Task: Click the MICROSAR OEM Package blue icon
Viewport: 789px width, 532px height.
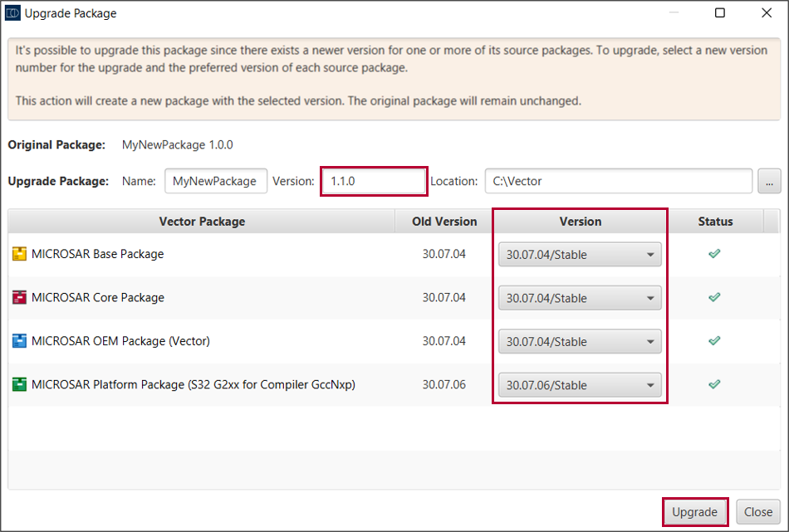Action: [19, 341]
